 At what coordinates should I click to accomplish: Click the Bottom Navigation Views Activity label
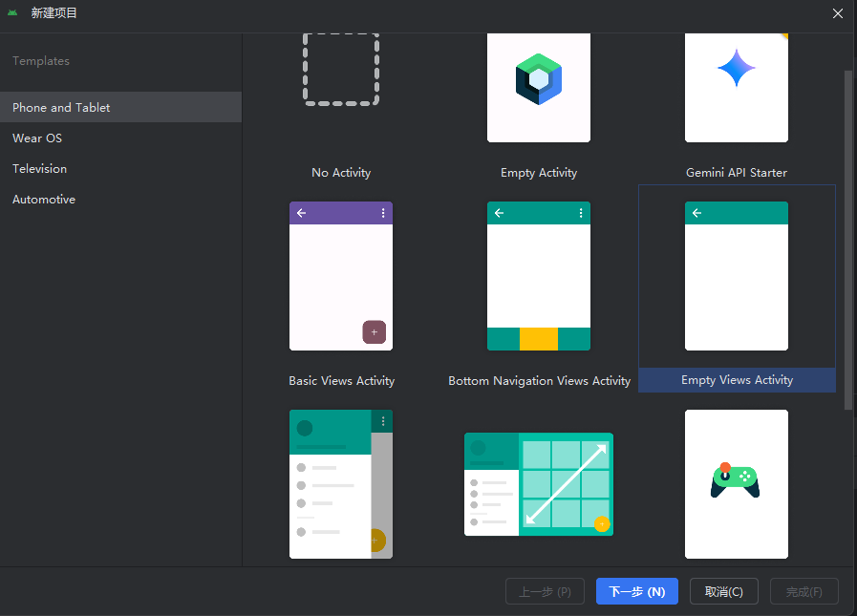pos(539,380)
